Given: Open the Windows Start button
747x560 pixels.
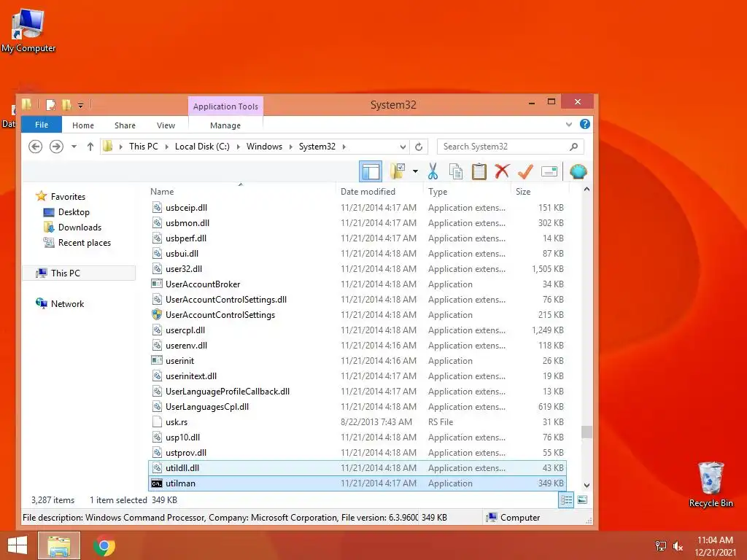Looking at the screenshot, I should [x=18, y=545].
